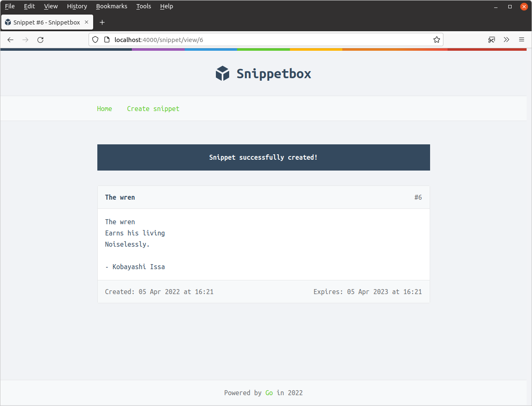Open the History menu
This screenshot has height=406, width=532.
pyautogui.click(x=77, y=6)
